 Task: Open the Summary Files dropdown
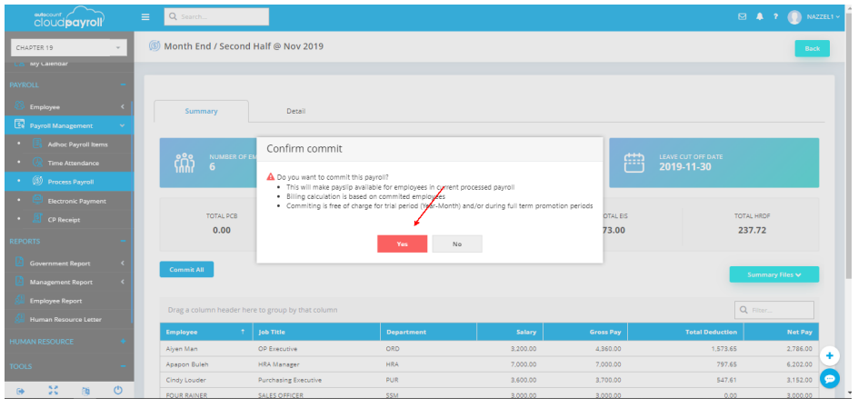773,274
